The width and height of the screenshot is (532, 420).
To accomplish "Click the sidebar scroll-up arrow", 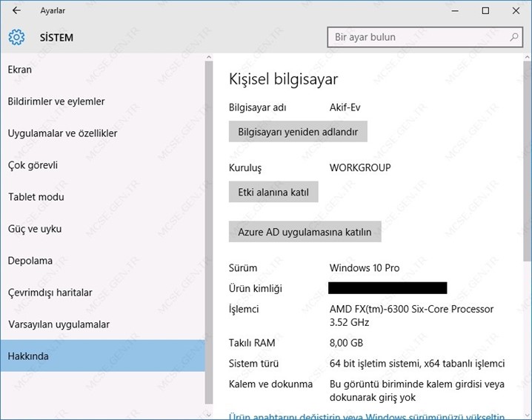I will pos(209,57).
